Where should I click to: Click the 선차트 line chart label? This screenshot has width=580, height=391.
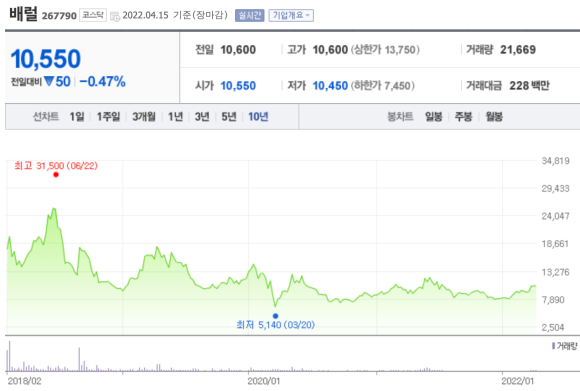46,117
